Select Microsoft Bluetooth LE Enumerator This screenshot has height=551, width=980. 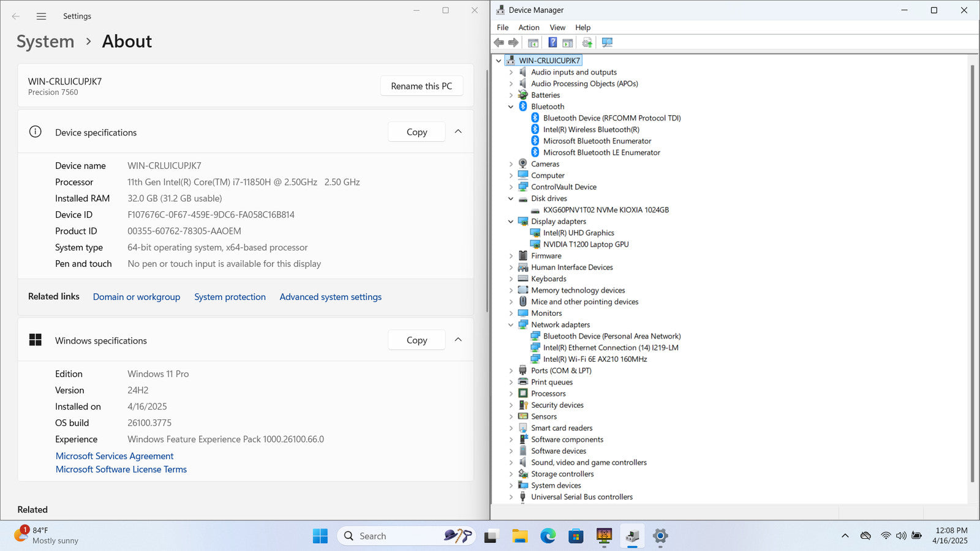click(x=601, y=152)
